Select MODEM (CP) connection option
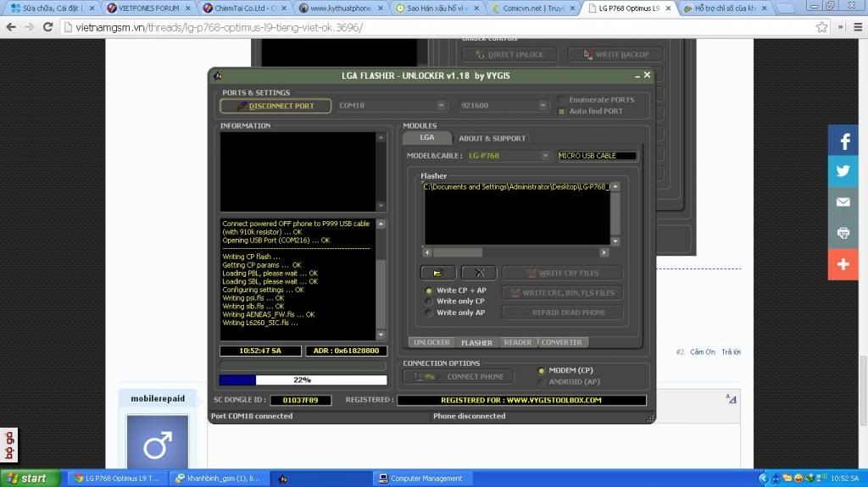Viewport: 868px width, 487px height. (x=541, y=371)
